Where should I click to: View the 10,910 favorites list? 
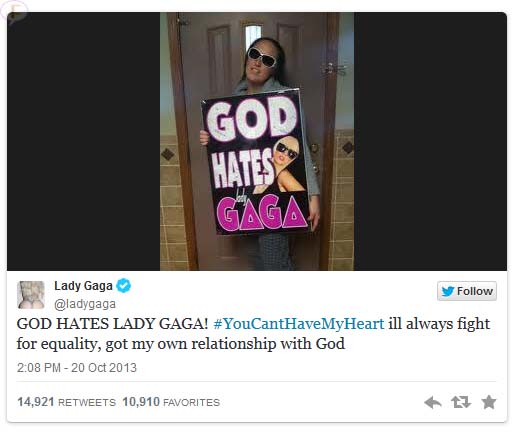coord(171,402)
